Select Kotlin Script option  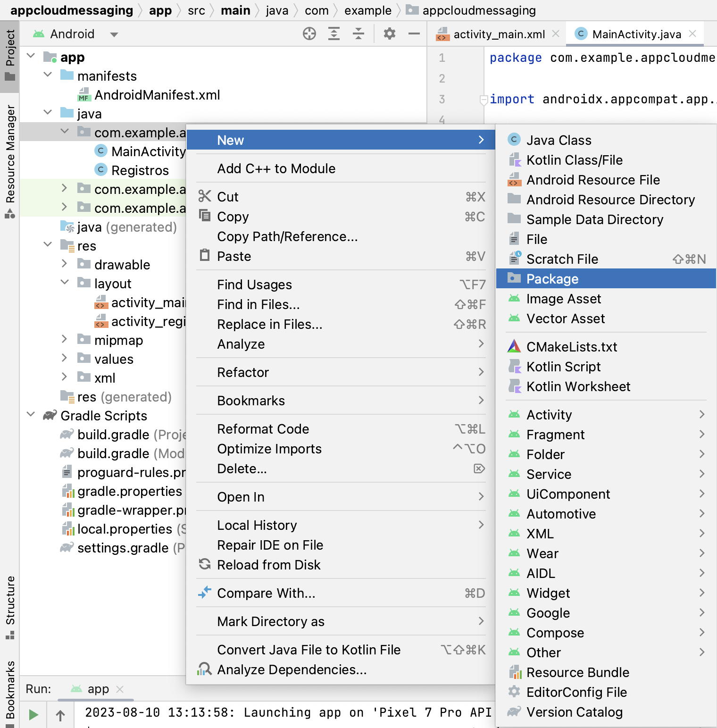(x=606, y=367)
